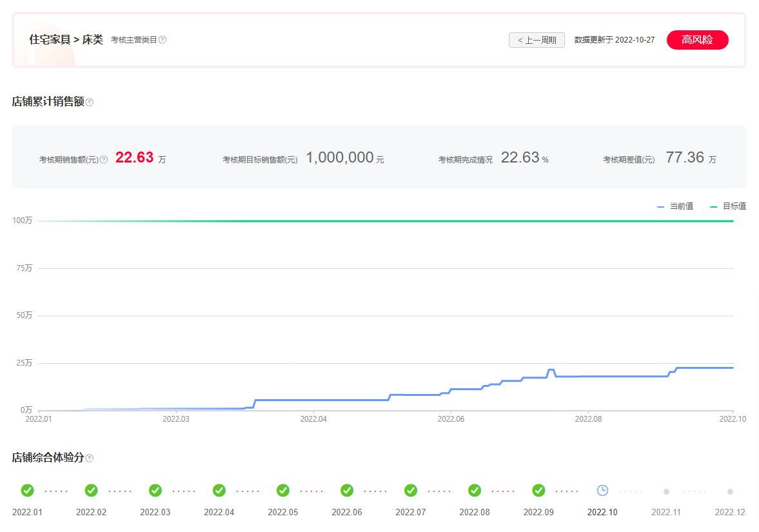Click grey dot marker for 2022.12
This screenshot has width=759, height=532.
(x=730, y=491)
